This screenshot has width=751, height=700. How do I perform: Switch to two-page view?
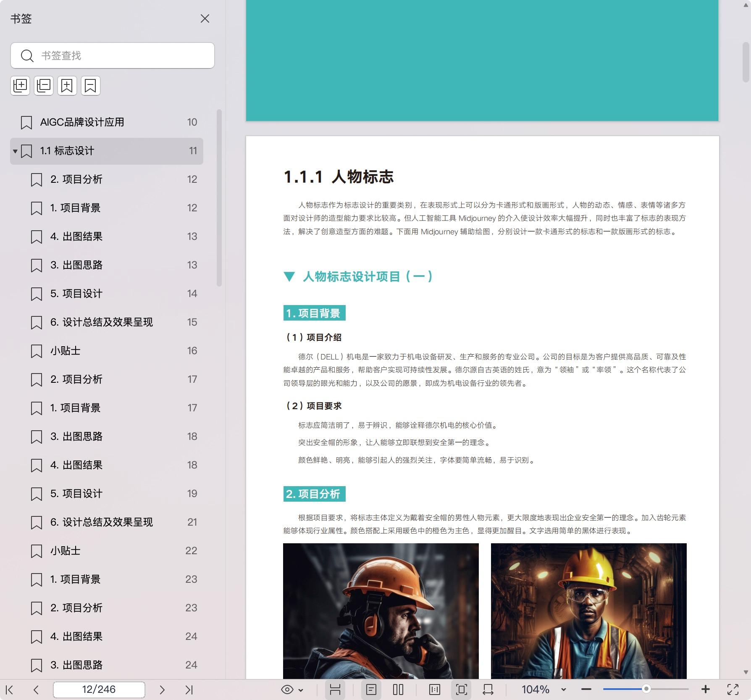click(x=398, y=689)
